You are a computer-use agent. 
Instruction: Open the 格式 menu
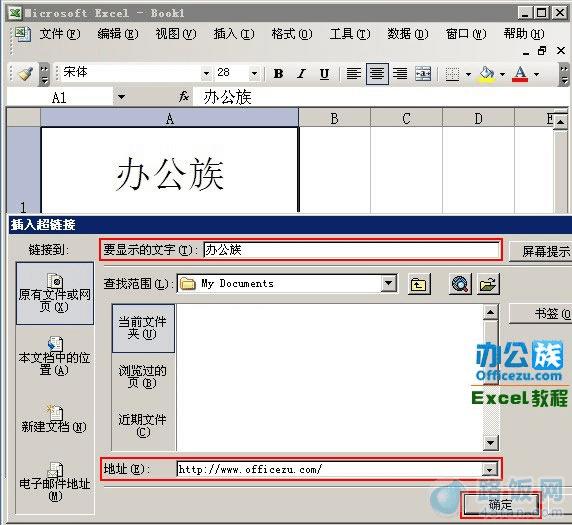[292, 34]
